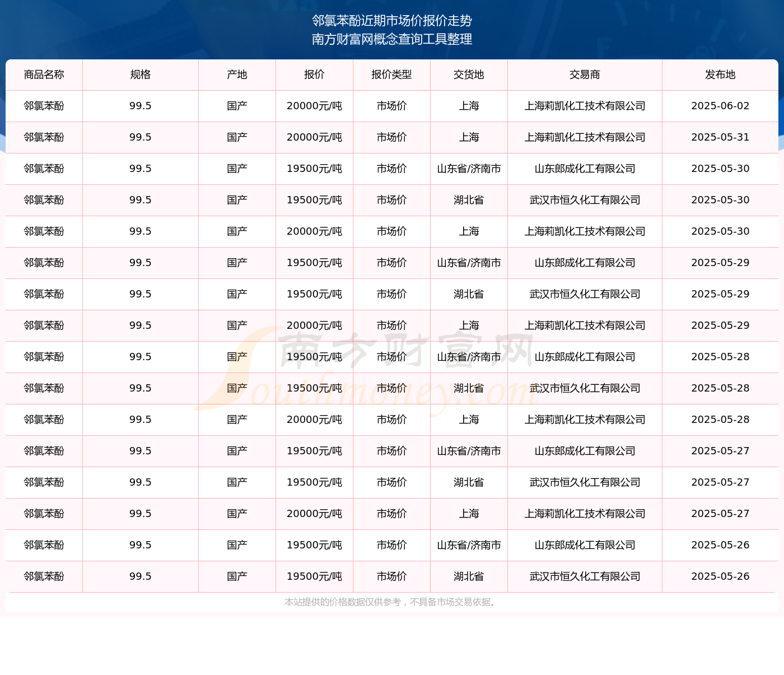Viewport: 784px width, 675px height.
Task: Click 湖北省 in the 2025-05-30 row
Action: (x=469, y=200)
